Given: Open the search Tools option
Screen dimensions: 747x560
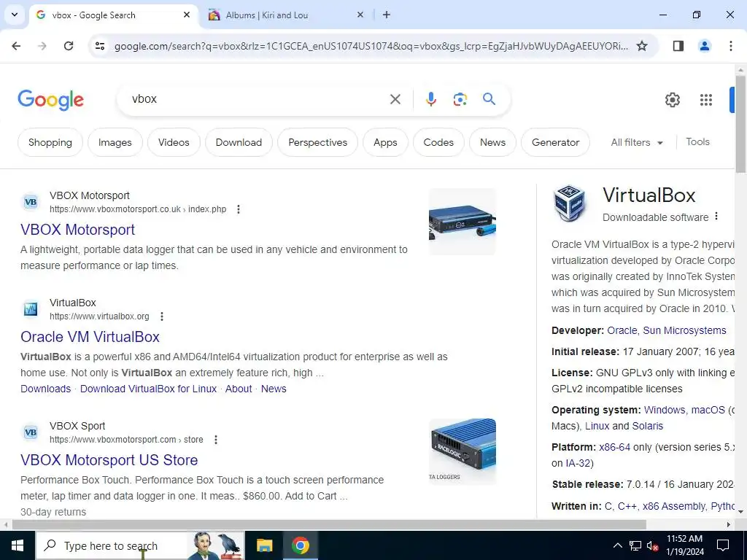Looking at the screenshot, I should click(697, 142).
